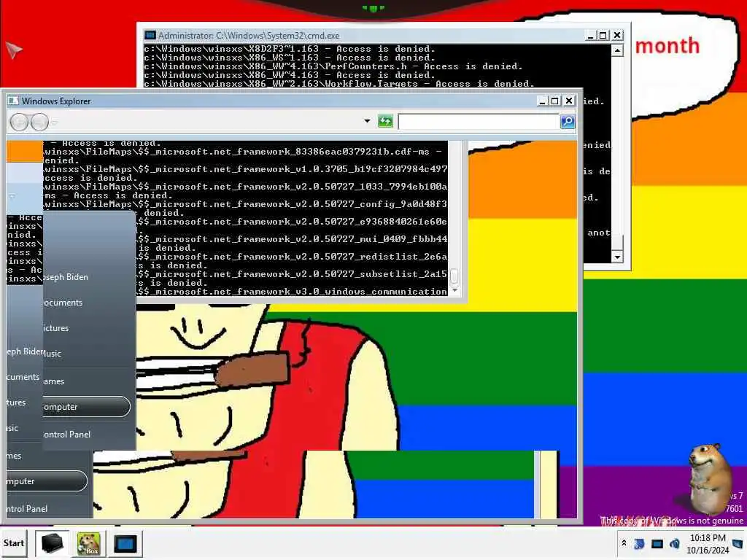Open the Start button on the taskbar
This screenshot has width=747, height=560.
click(14, 543)
